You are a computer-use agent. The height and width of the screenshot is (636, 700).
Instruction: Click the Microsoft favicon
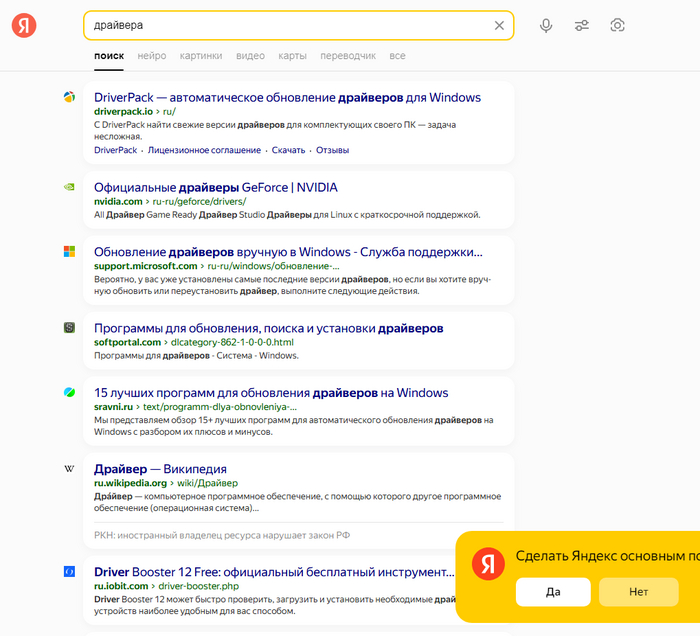point(69,252)
